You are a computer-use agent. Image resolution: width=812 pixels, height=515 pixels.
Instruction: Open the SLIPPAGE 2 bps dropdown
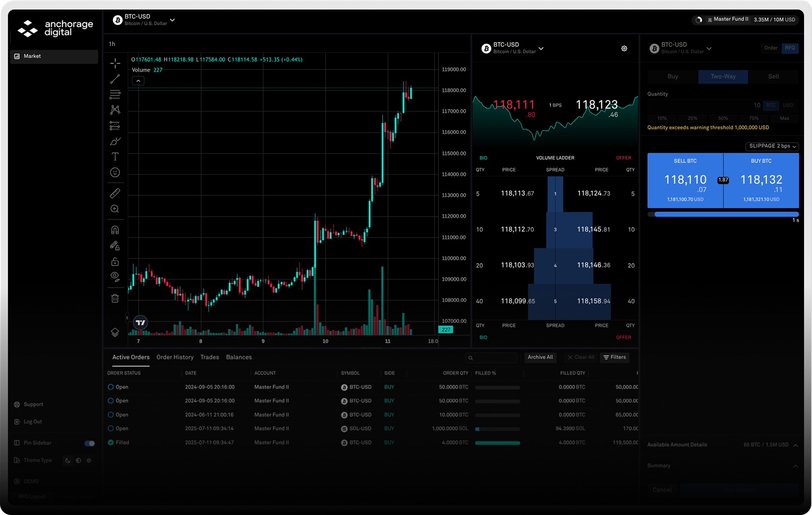tap(772, 146)
